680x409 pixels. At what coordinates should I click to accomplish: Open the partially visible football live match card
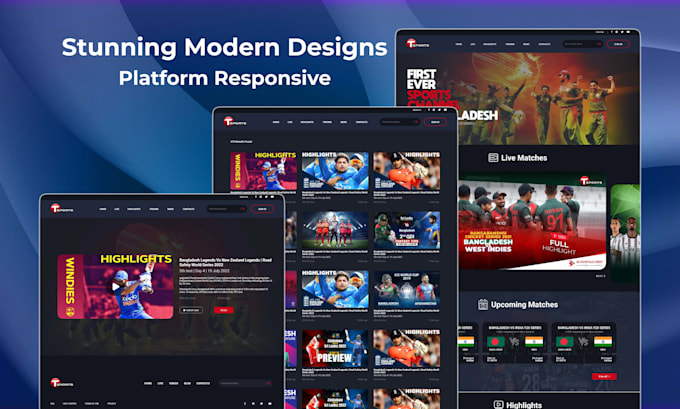pyautogui.click(x=625, y=233)
